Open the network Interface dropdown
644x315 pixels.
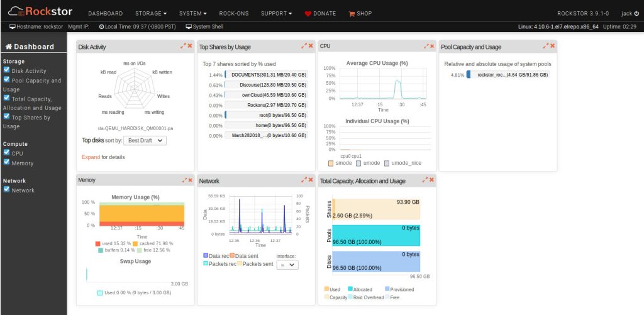pyautogui.click(x=287, y=265)
